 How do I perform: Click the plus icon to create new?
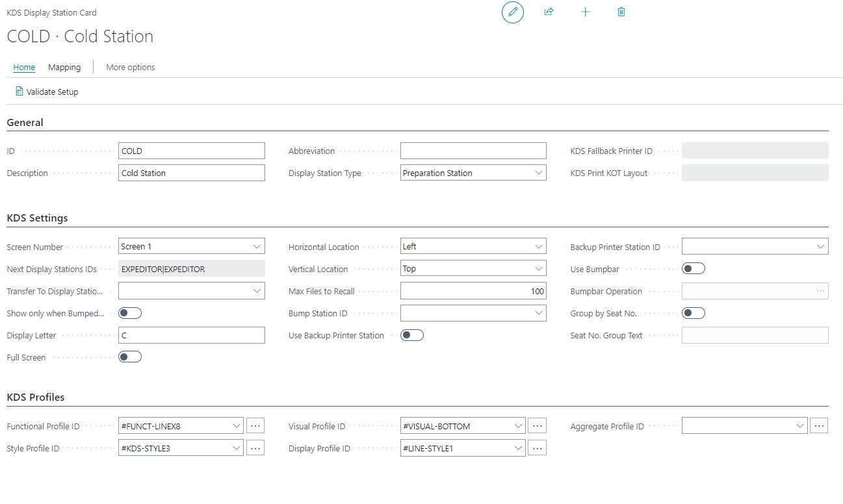(585, 12)
